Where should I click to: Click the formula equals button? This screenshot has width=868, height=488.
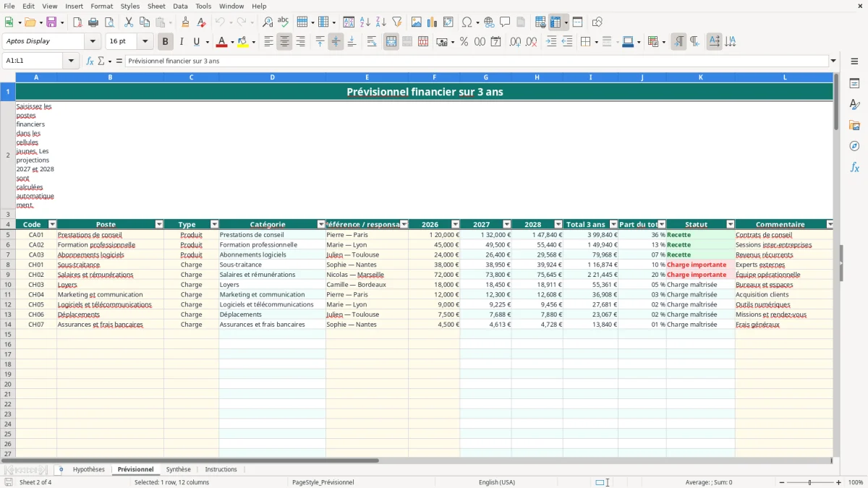click(119, 61)
